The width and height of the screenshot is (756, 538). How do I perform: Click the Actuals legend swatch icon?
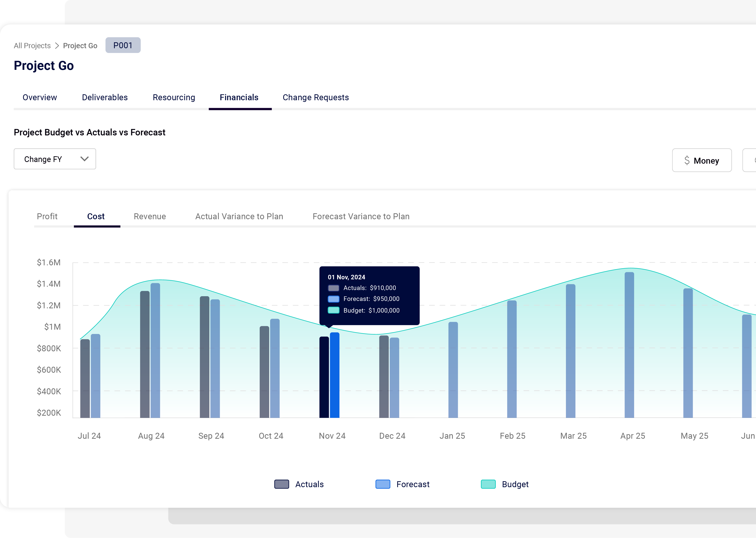click(282, 484)
